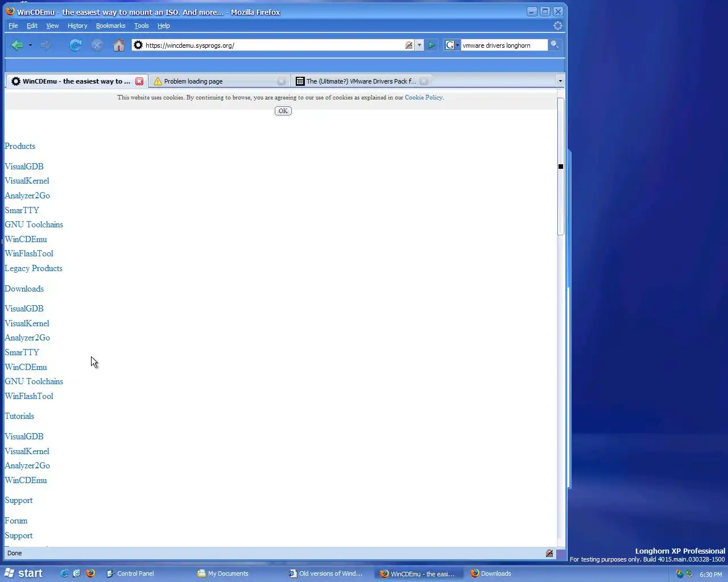
Task: Click the page vertical scrollbar thumb
Action: 561,167
